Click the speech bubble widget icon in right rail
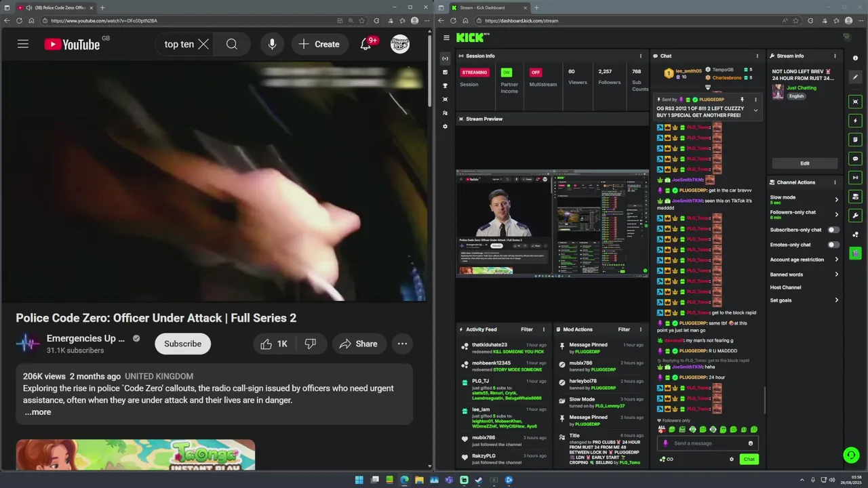868x488 pixels. pos(855,159)
